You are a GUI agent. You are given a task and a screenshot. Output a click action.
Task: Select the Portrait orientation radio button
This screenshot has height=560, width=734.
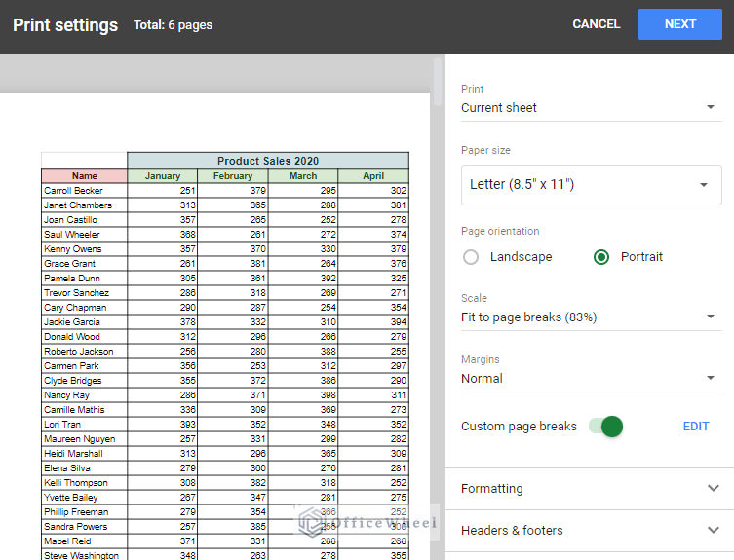coord(601,257)
